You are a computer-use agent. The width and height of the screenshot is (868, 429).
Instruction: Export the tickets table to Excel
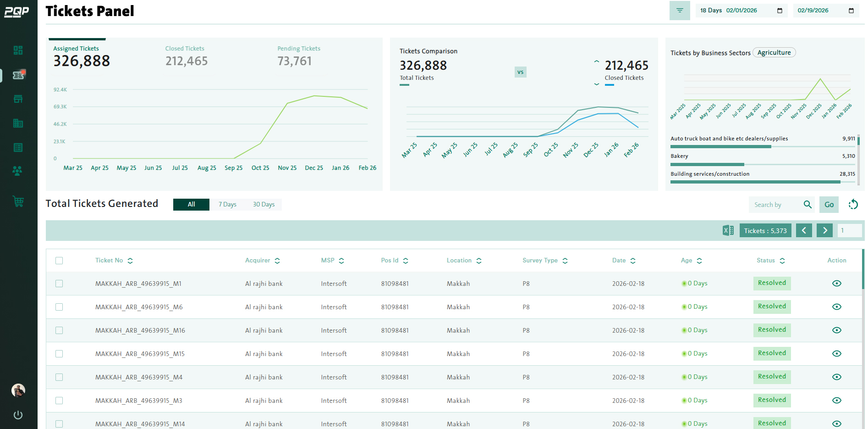pos(728,230)
